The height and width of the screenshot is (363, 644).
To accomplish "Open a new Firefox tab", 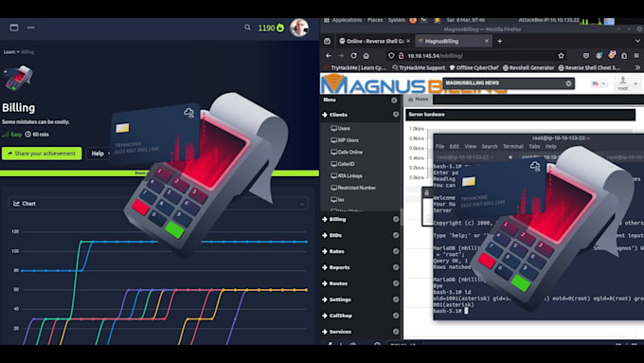I will click(x=500, y=41).
